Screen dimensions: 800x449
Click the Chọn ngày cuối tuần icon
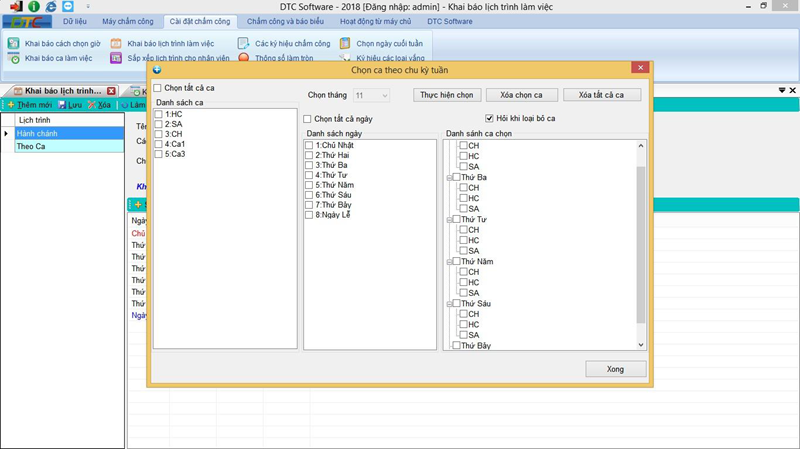pyautogui.click(x=345, y=44)
